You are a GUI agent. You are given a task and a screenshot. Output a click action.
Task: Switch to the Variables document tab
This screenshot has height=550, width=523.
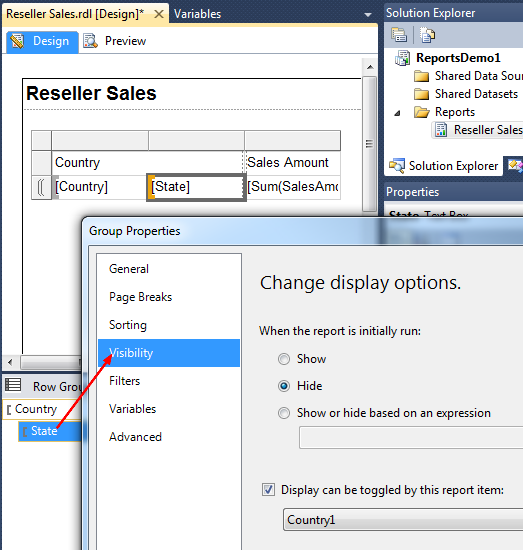coord(197,14)
